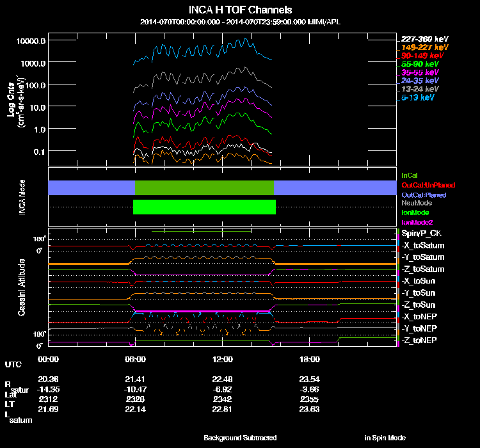The width and height of the screenshot is (480, 448).
Task: Click the IonMode2 legend text
Action: (x=417, y=222)
